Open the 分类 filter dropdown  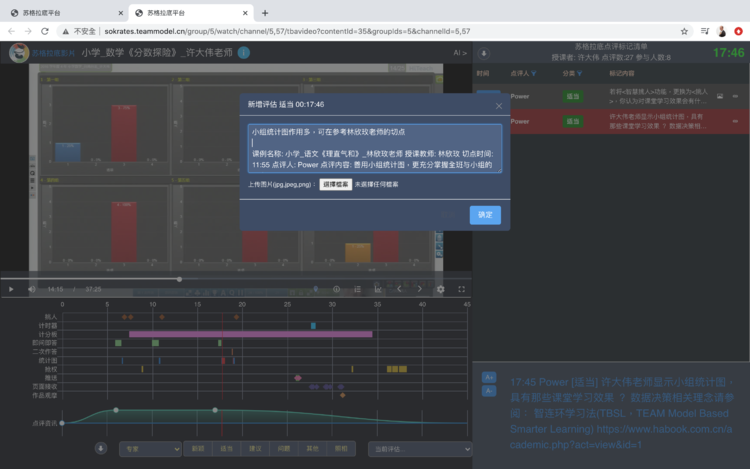coord(580,74)
